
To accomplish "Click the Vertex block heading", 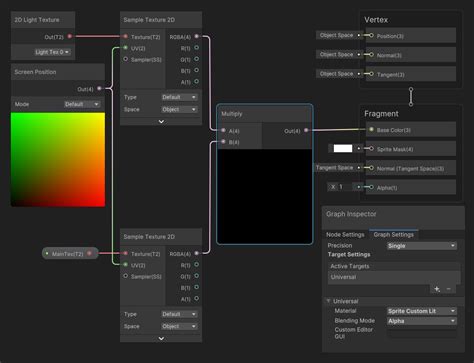I will (x=376, y=20).
